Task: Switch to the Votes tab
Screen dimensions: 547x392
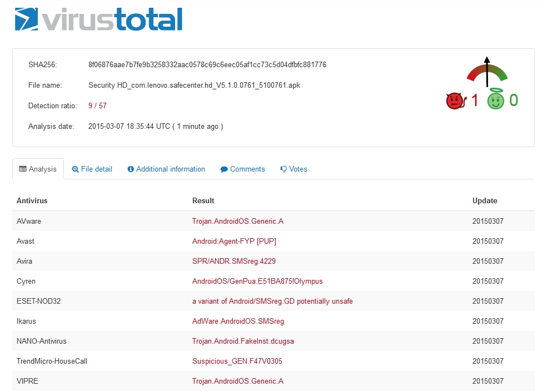Action: 294,169
